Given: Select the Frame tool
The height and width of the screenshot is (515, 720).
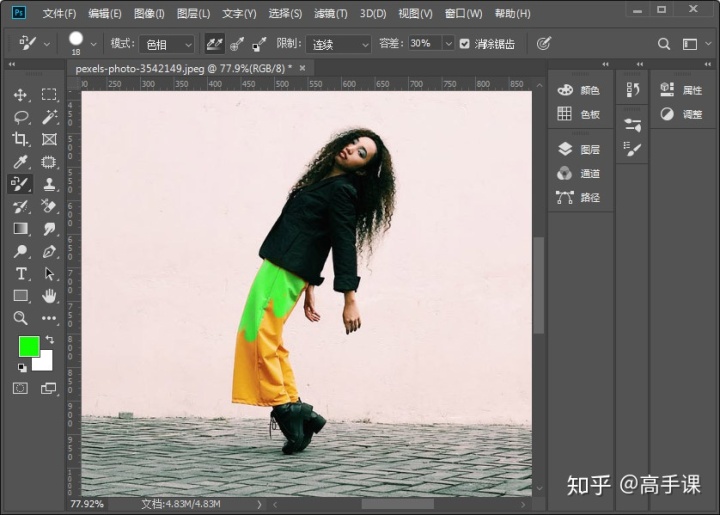Looking at the screenshot, I should pos(49,139).
